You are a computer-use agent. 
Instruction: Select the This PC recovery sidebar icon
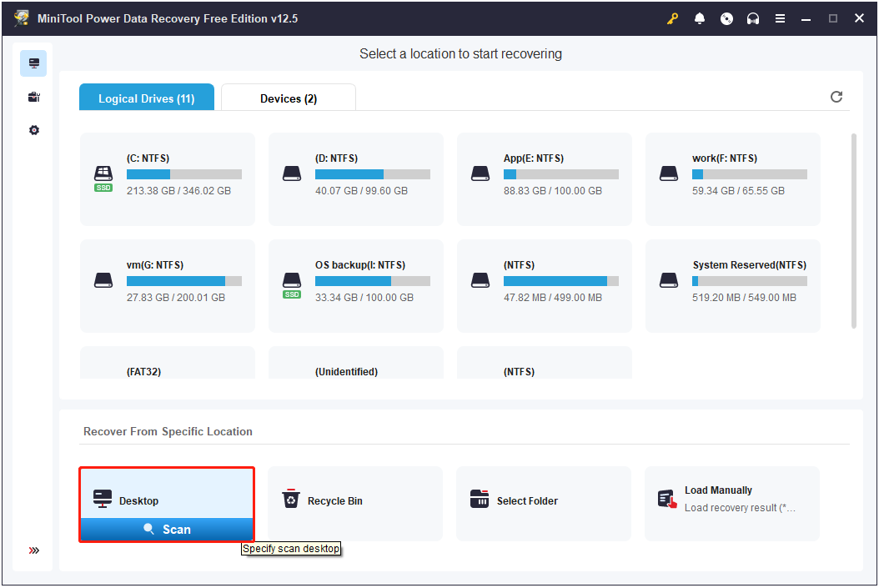pos(33,63)
